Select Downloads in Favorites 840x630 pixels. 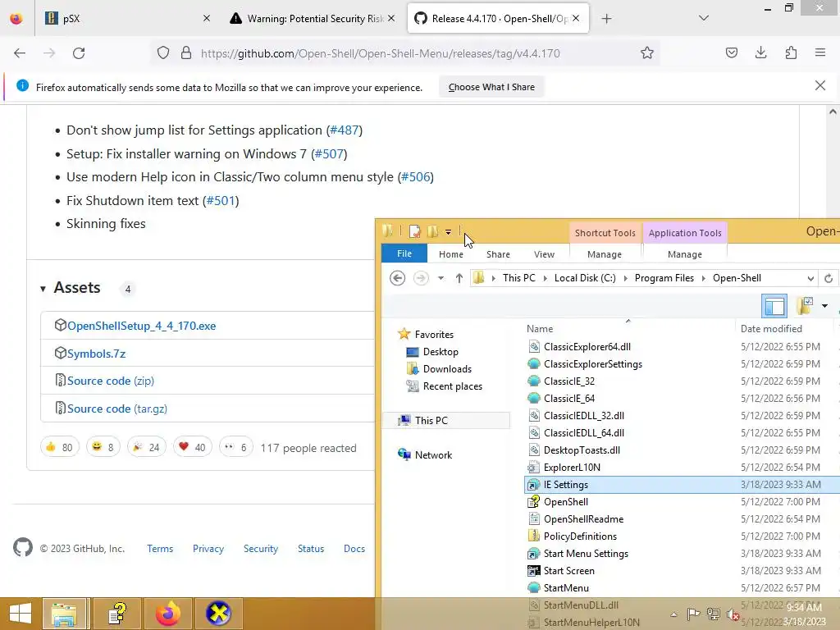pyautogui.click(x=447, y=368)
